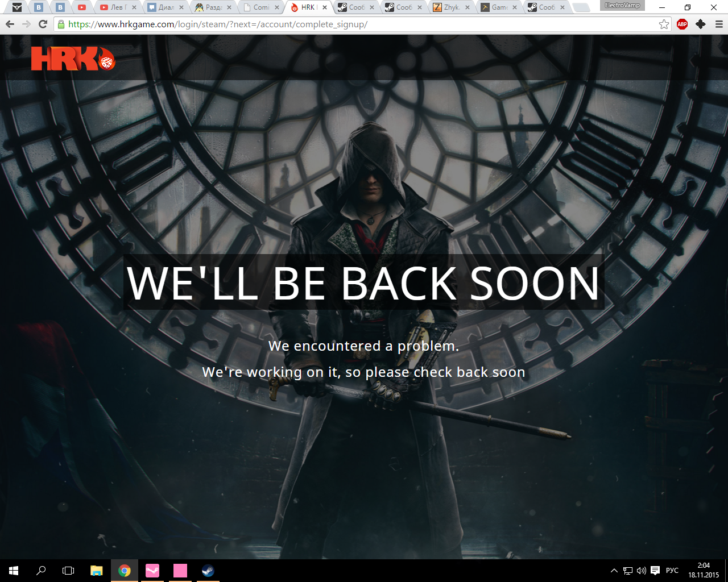Switch to the pinned YouTube tab
This screenshot has width=728, height=582.
82,7
